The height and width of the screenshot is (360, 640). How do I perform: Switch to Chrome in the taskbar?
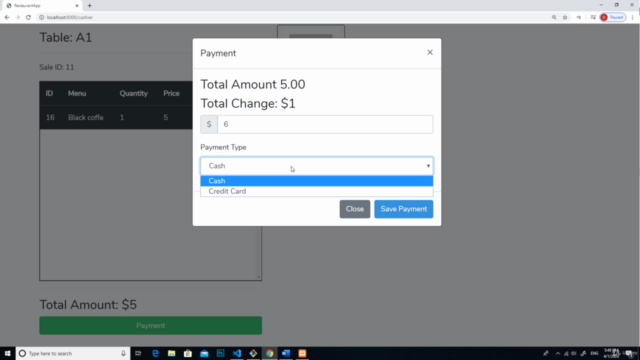[x=269, y=353]
